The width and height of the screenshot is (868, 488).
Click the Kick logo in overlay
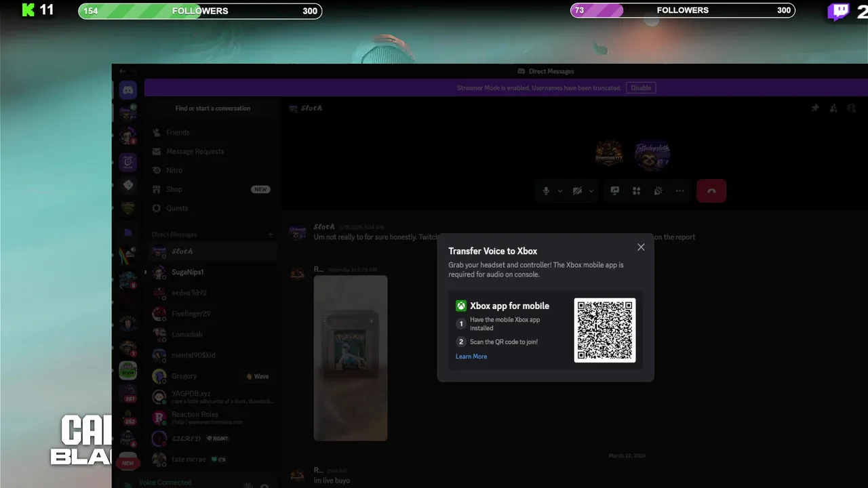[x=28, y=9]
